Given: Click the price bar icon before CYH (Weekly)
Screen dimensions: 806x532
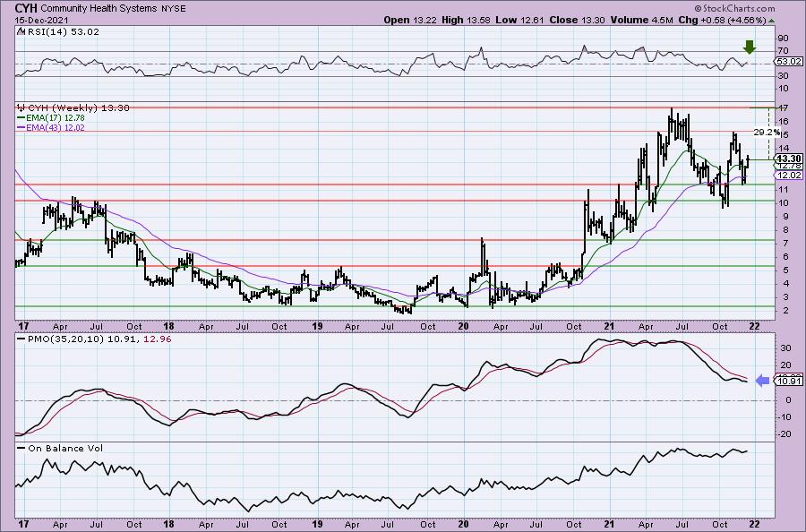Looking at the screenshot, I should point(21,108).
